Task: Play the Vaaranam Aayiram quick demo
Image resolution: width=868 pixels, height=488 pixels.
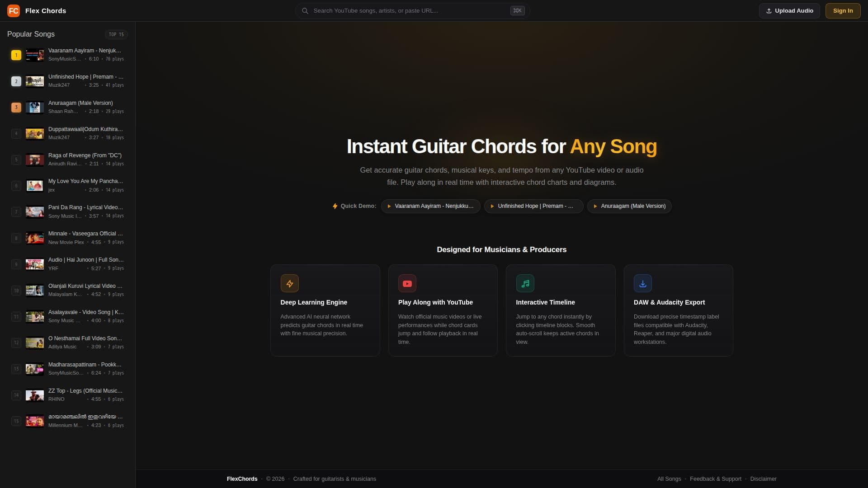Action: click(x=430, y=206)
